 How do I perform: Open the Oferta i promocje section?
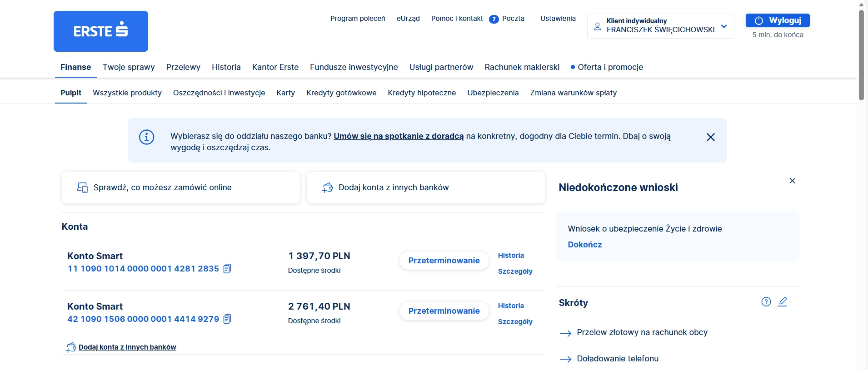tap(611, 67)
